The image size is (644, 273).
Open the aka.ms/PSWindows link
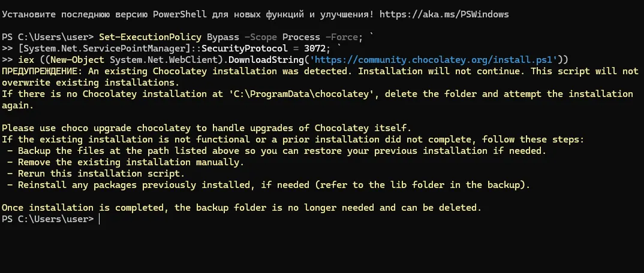click(x=456, y=14)
